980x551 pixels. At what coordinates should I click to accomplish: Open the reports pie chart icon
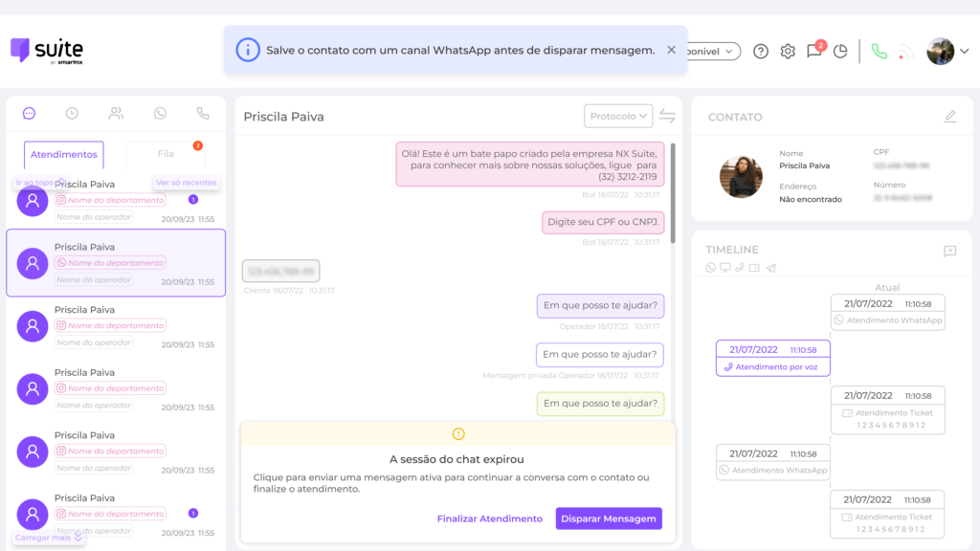[840, 52]
